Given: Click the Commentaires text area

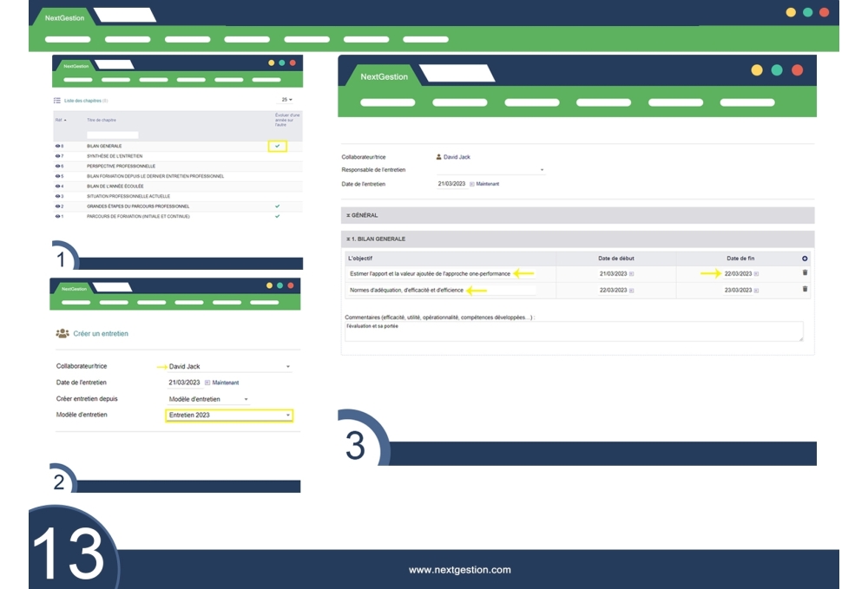Looking at the screenshot, I should coord(573,331).
